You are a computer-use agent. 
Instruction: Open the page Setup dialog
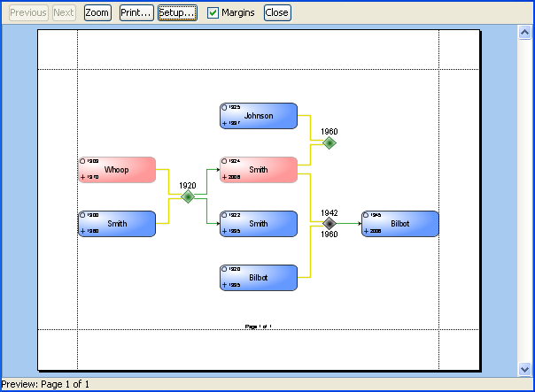coord(177,13)
